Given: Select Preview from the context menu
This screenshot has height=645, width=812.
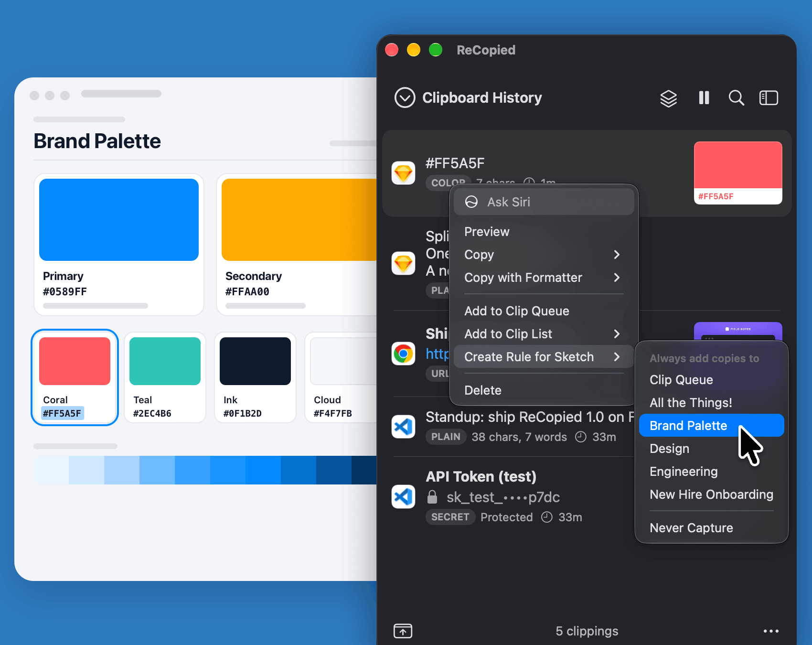Looking at the screenshot, I should coord(544,232).
